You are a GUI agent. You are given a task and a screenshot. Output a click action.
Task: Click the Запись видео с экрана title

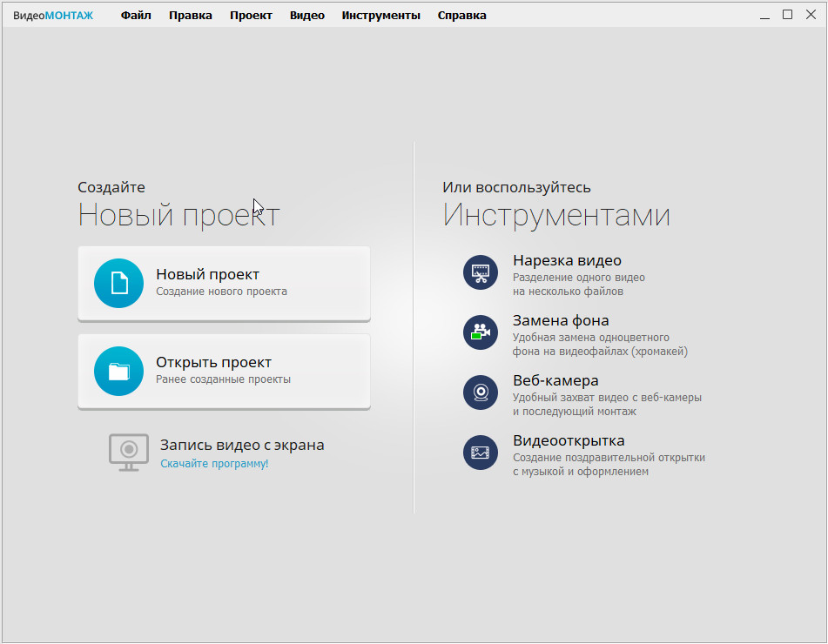point(242,445)
